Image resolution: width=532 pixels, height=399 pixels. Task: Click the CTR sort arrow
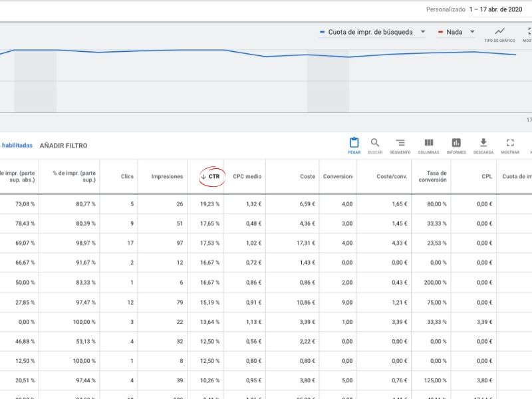(x=203, y=177)
